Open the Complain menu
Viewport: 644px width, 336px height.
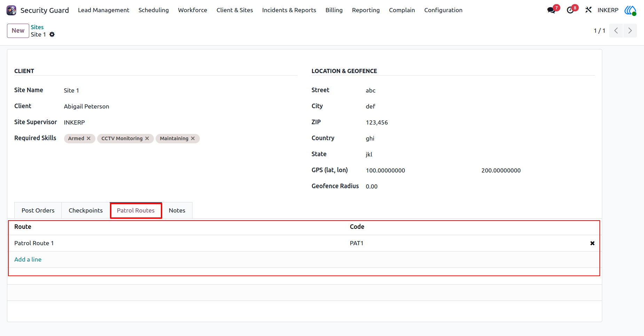coord(402,10)
